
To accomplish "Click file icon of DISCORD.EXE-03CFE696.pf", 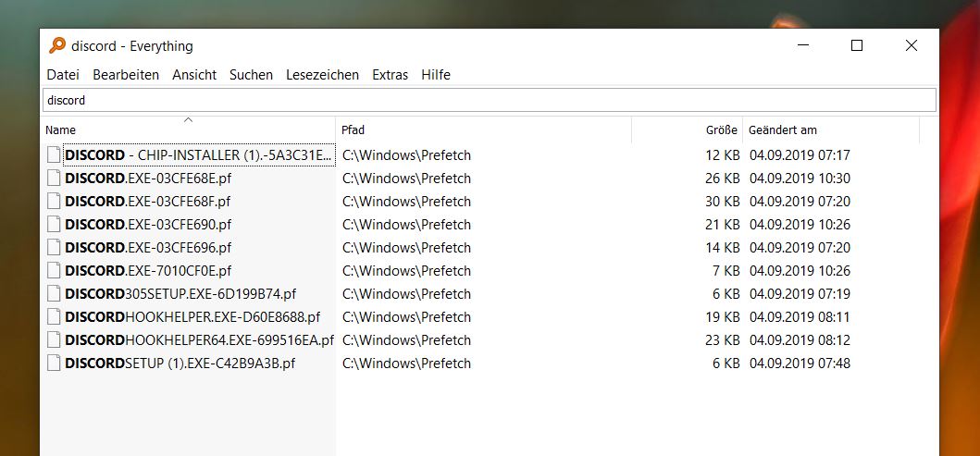I will (x=55, y=247).
